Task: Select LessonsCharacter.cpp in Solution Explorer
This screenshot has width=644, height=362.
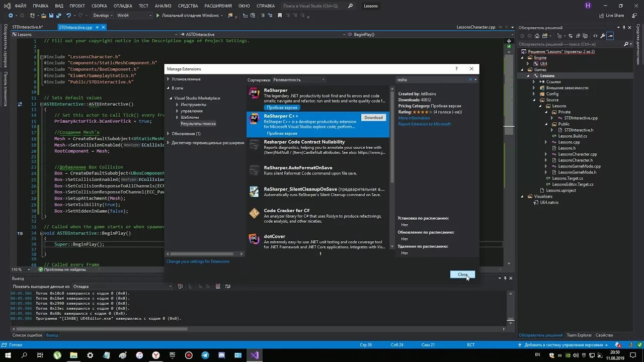Action: click(x=577, y=154)
